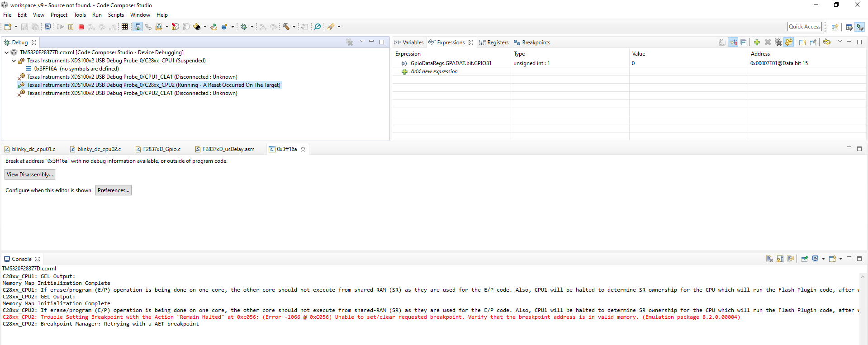Viewport: 868px width, 345px height.
Task: Click the Resume debug button
Action: (x=60, y=27)
